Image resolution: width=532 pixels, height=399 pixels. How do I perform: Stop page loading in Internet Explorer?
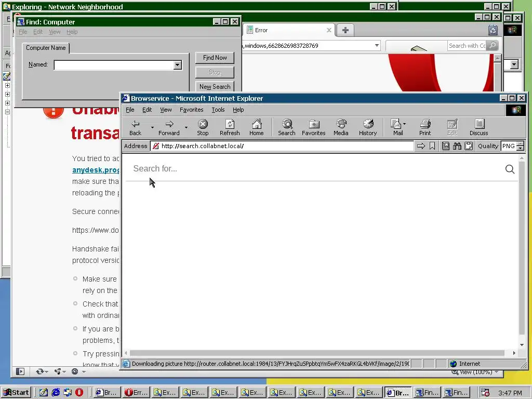203,127
